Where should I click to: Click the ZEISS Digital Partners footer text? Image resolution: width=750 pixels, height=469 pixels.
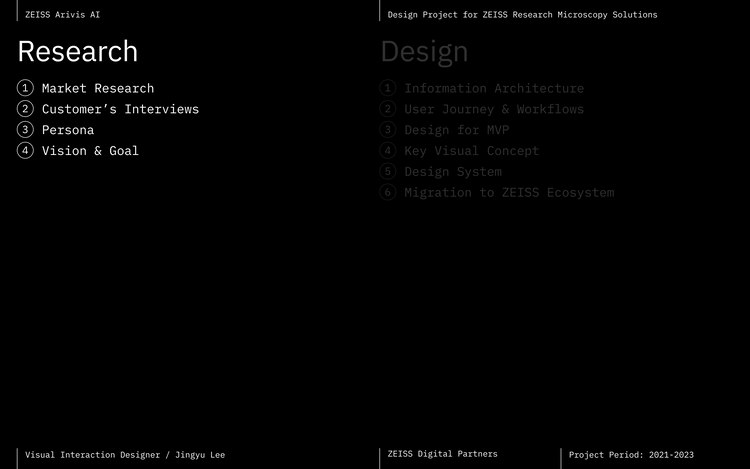(442, 454)
